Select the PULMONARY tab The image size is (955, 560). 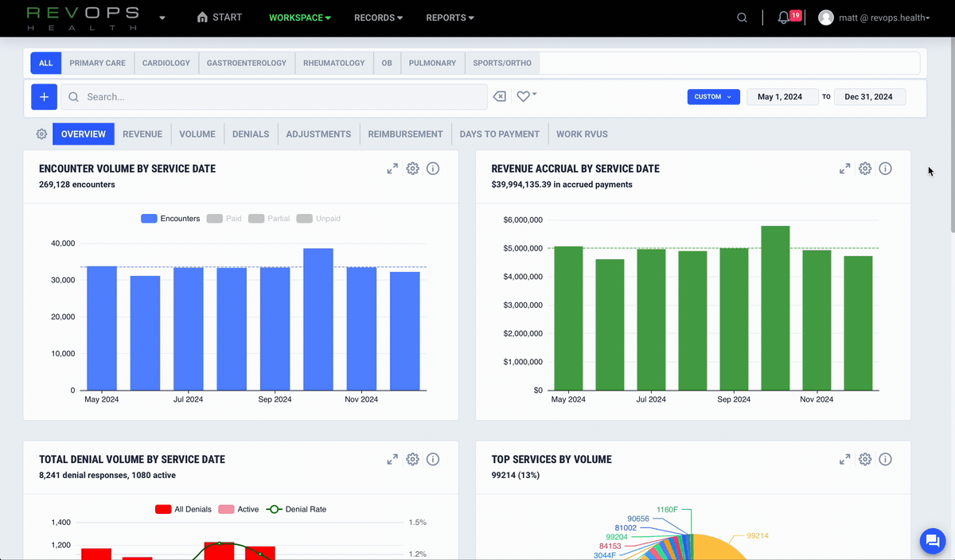(x=433, y=63)
